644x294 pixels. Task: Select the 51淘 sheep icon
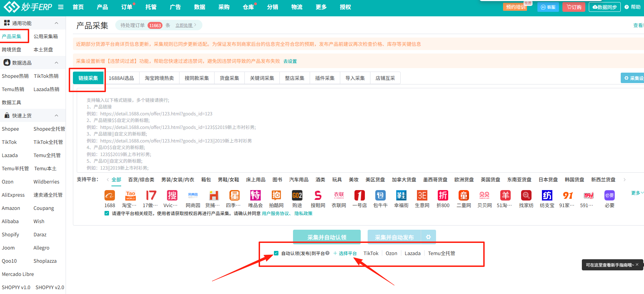pyautogui.click(x=505, y=195)
